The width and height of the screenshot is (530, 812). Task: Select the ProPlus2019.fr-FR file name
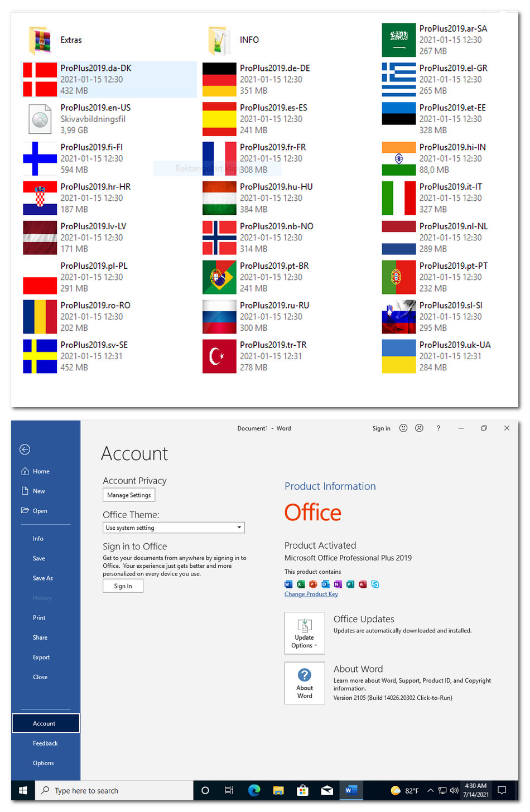(273, 147)
